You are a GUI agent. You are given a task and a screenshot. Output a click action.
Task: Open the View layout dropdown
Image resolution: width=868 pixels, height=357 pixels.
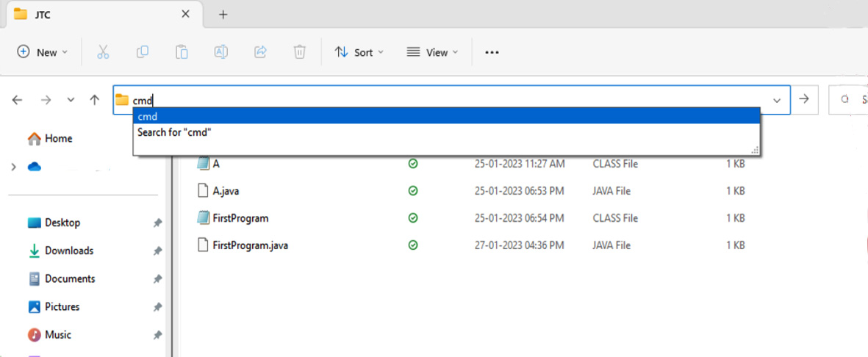[432, 52]
